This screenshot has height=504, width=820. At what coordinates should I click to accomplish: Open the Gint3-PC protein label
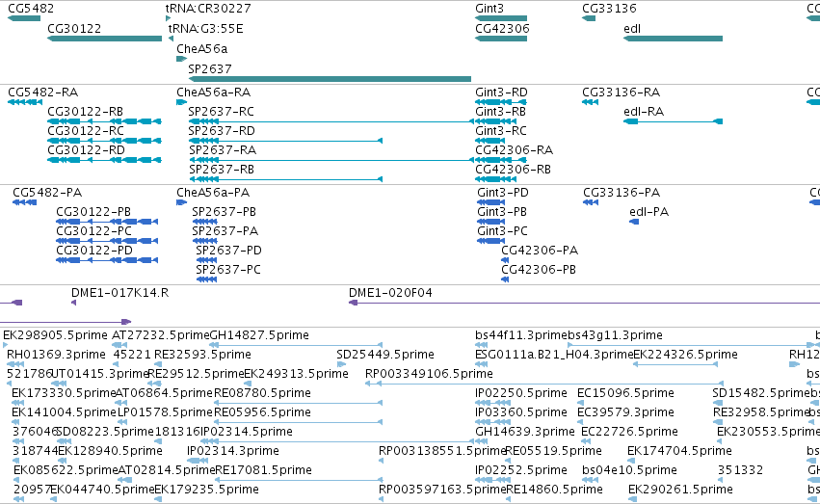pos(502,231)
